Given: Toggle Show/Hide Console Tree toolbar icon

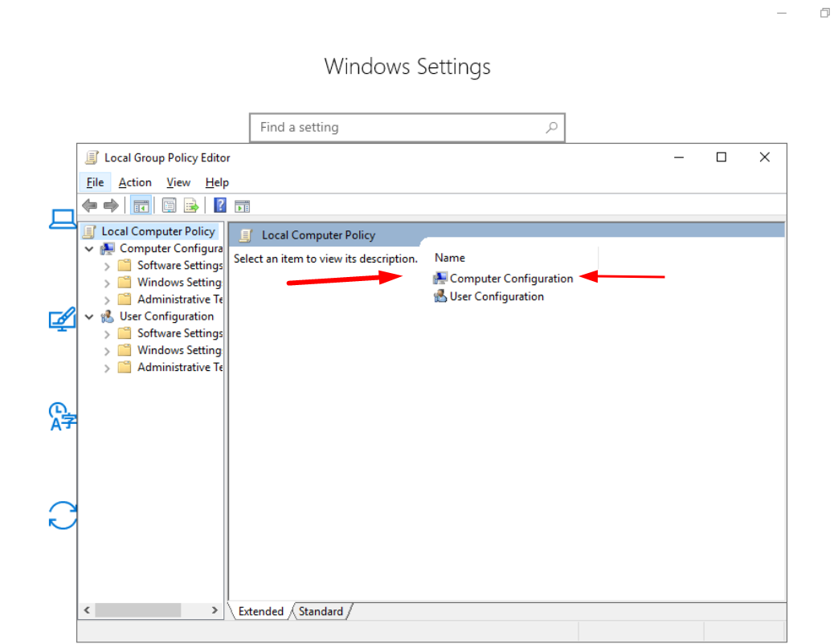Looking at the screenshot, I should point(141,206).
